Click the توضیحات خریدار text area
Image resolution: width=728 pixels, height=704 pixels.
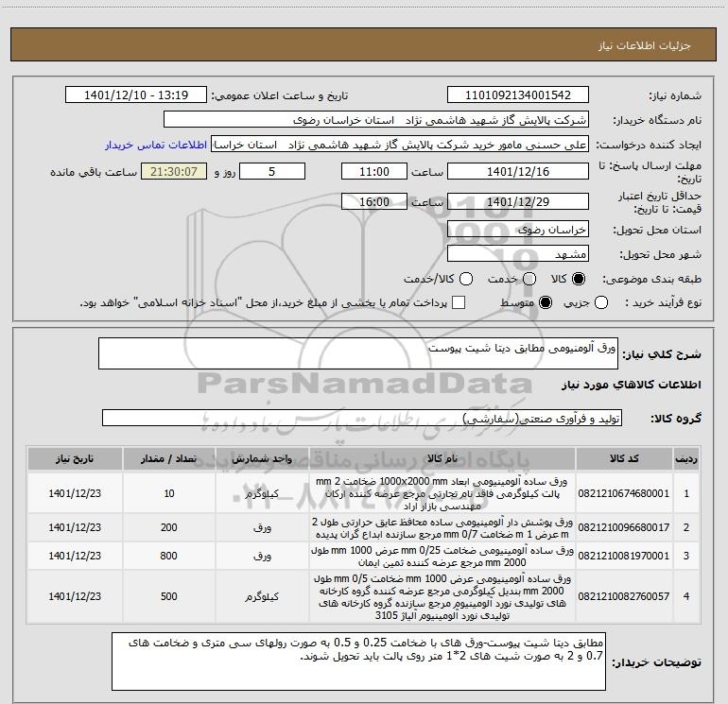(359, 661)
